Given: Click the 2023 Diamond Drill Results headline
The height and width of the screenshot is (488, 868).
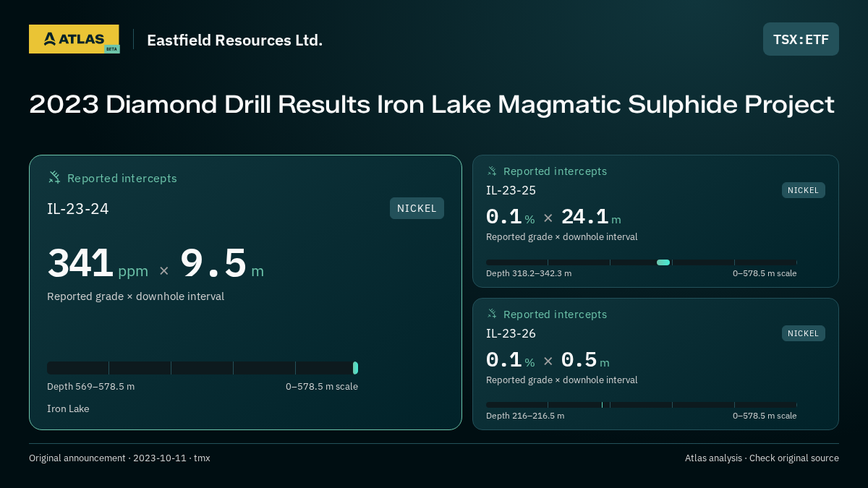Looking at the screenshot, I should tap(432, 104).
